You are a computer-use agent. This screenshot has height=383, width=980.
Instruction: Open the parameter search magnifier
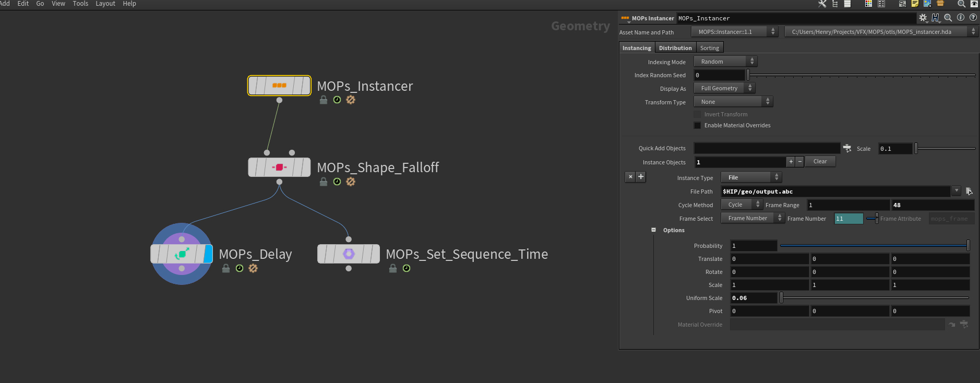(948, 18)
